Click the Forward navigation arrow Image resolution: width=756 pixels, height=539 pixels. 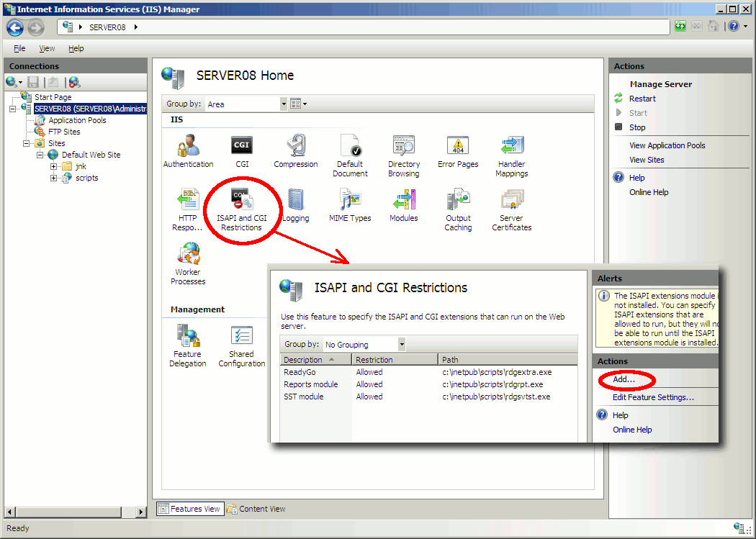coord(36,27)
